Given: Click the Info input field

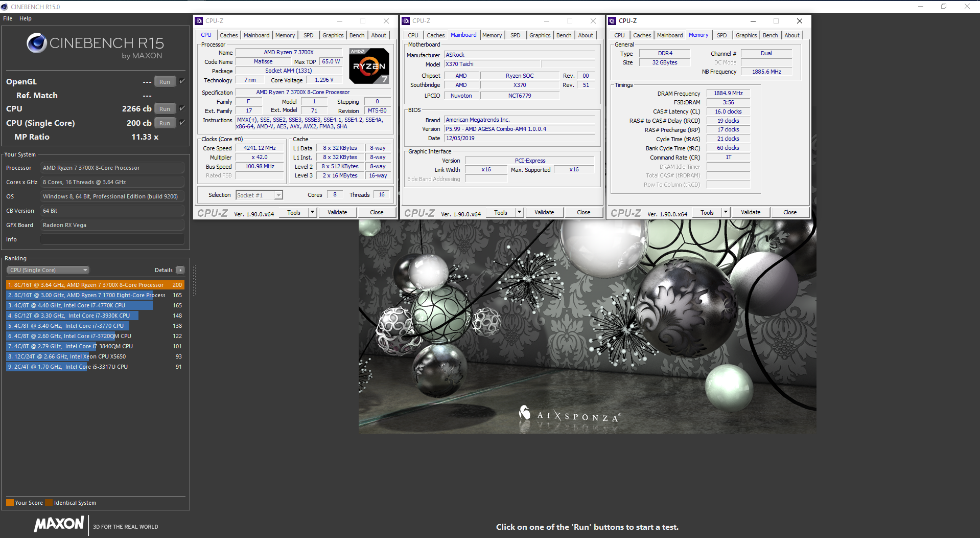Looking at the screenshot, I should 112,239.
